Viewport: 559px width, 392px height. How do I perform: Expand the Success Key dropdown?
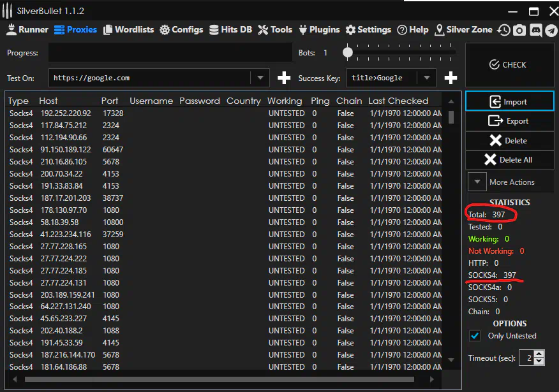[427, 78]
